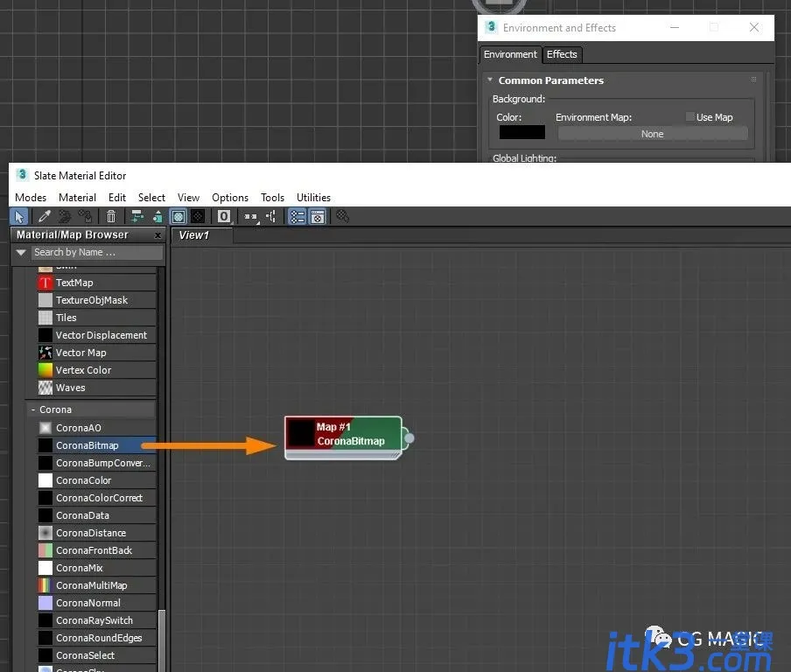Image resolution: width=791 pixels, height=672 pixels.
Task: Click Lay Out Children icon
Action: (271, 217)
